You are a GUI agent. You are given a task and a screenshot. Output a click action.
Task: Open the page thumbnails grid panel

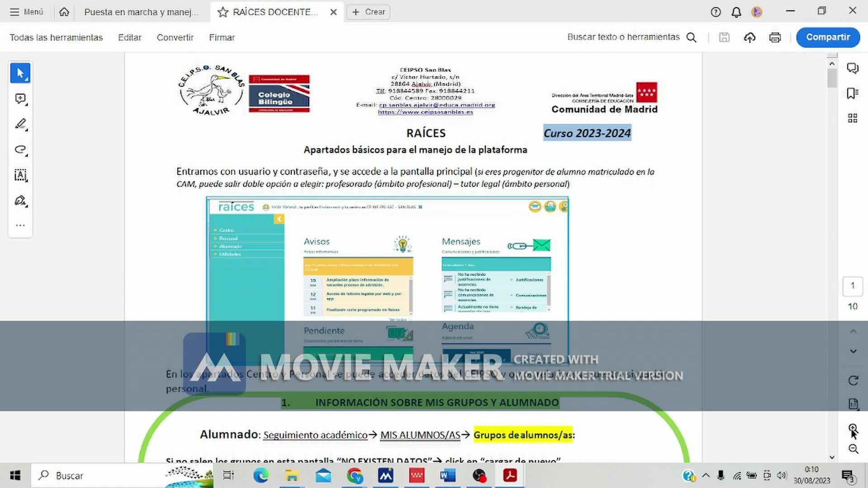point(852,118)
